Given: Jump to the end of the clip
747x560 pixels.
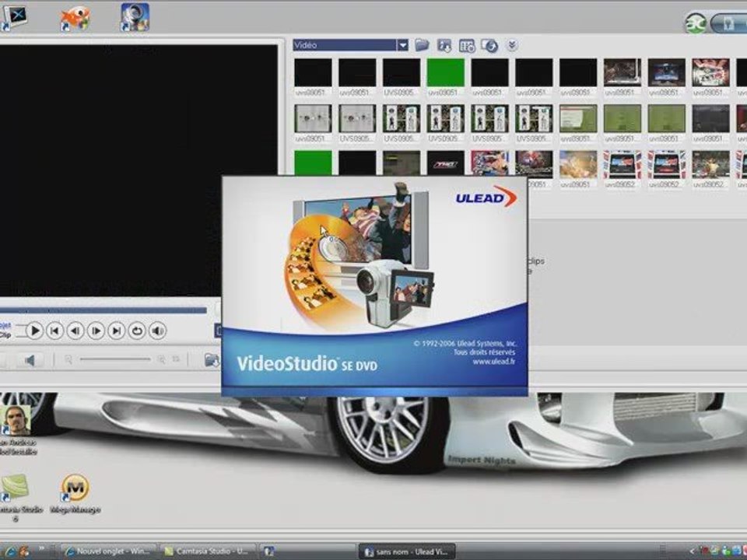Looking at the screenshot, I should 117,331.
